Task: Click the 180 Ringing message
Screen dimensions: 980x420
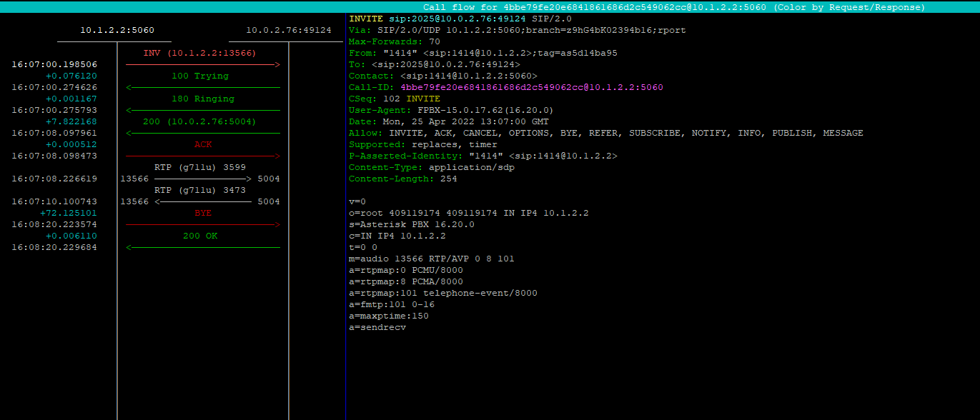Action: (202, 99)
